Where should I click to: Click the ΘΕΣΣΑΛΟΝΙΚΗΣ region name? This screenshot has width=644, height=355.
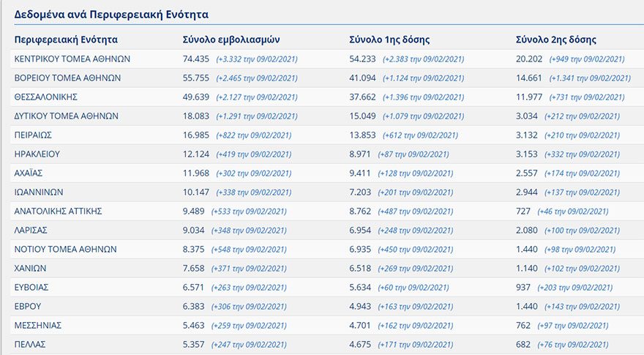[x=46, y=97]
